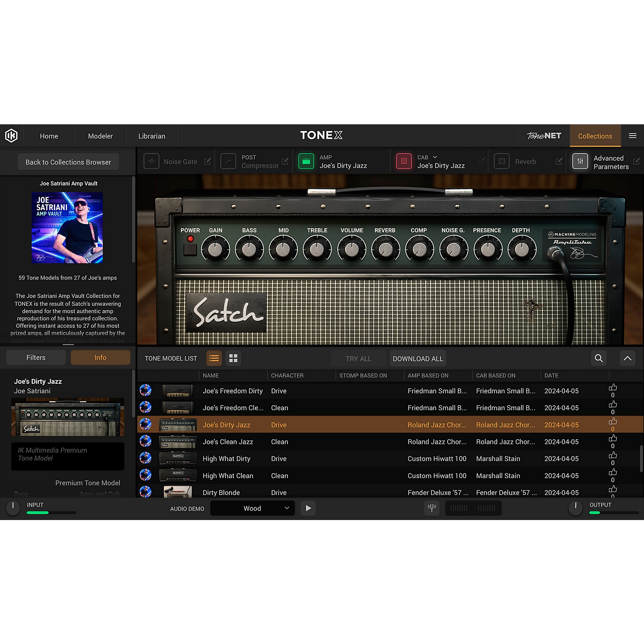
Task: Open the CAB edit icon
Action: coord(482,160)
